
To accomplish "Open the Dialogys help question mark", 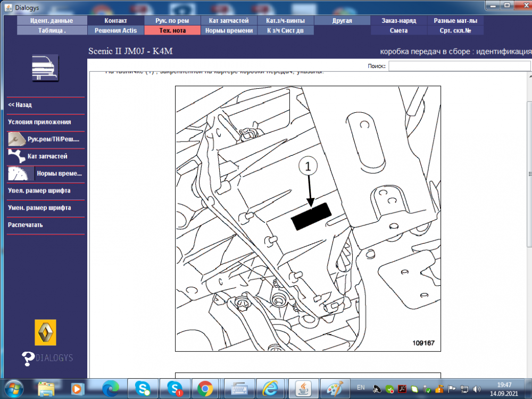I will [x=28, y=359].
